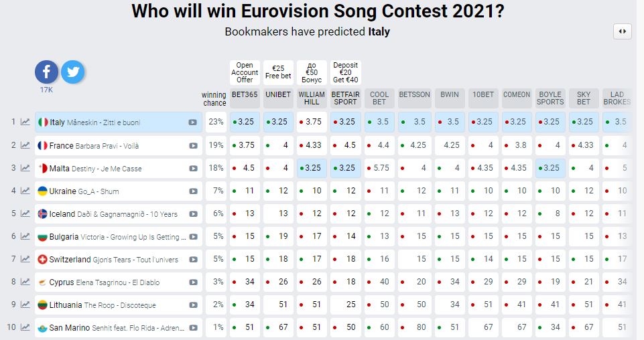The width and height of the screenshot is (644, 340).
Task: Open Unibet €25 Free bet offer
Action: 278,72
